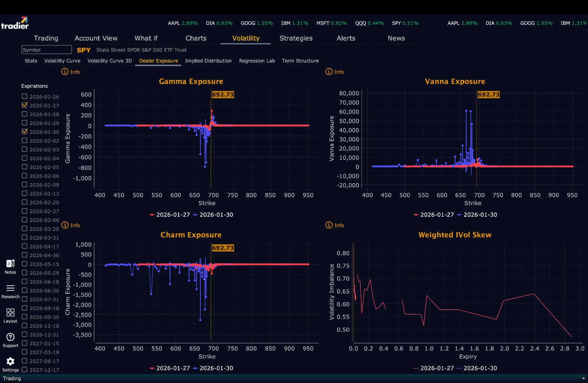
Task: Open the Settings gear icon
Action: [x=10, y=361]
